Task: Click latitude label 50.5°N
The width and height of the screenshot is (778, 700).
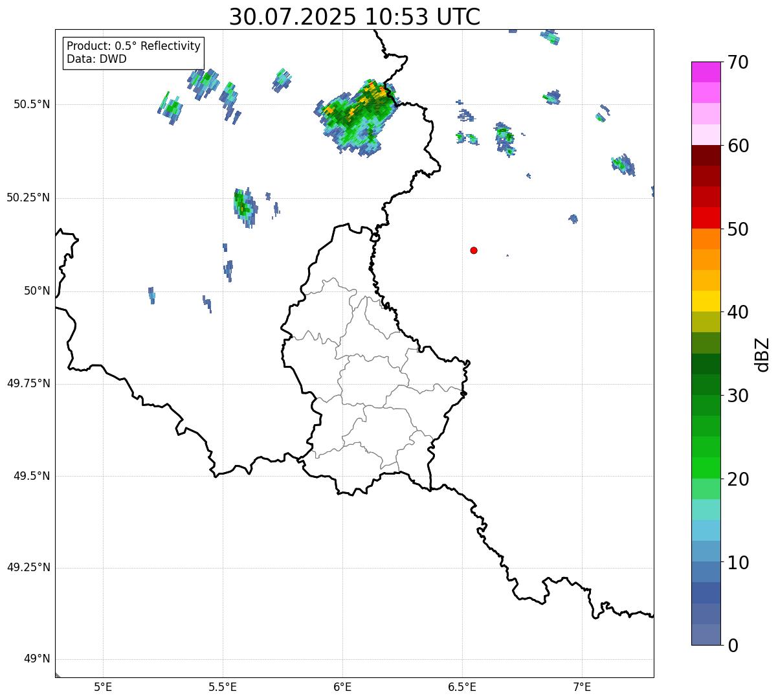Action: 32,104
